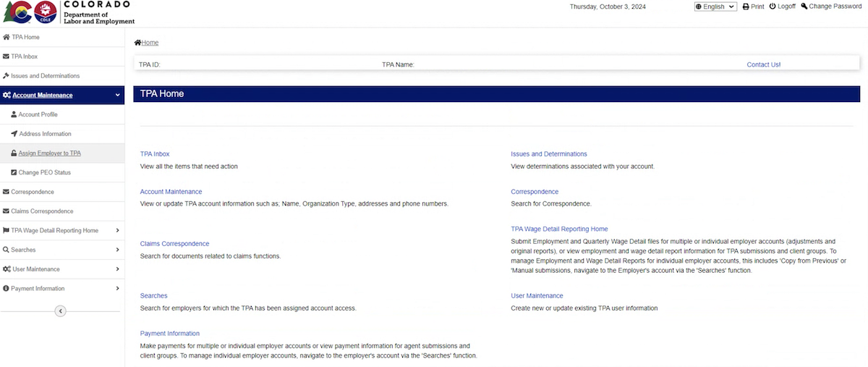Collapse the Account Maintenance chevron
The image size is (868, 367).
(117, 95)
